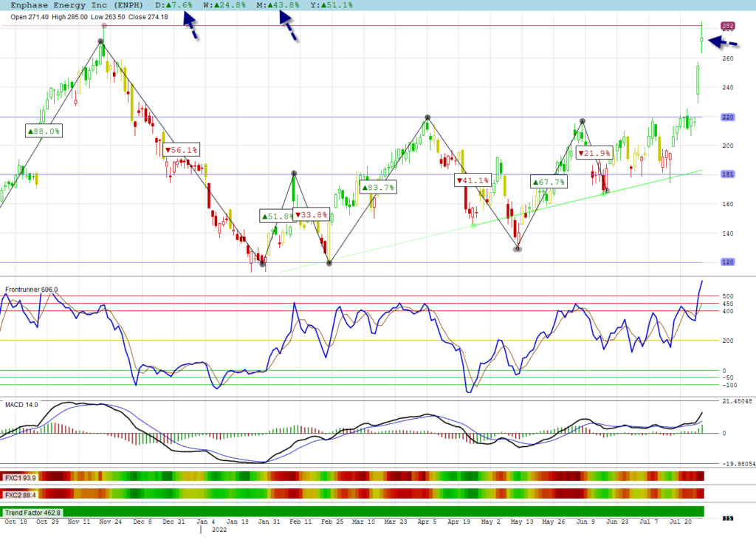
Task: Click the Frontrunner -100 level label
Action: click(x=729, y=385)
